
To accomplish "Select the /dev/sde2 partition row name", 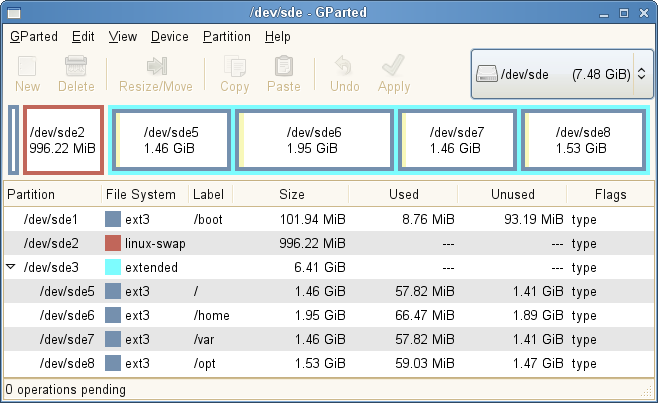I will [x=51, y=243].
